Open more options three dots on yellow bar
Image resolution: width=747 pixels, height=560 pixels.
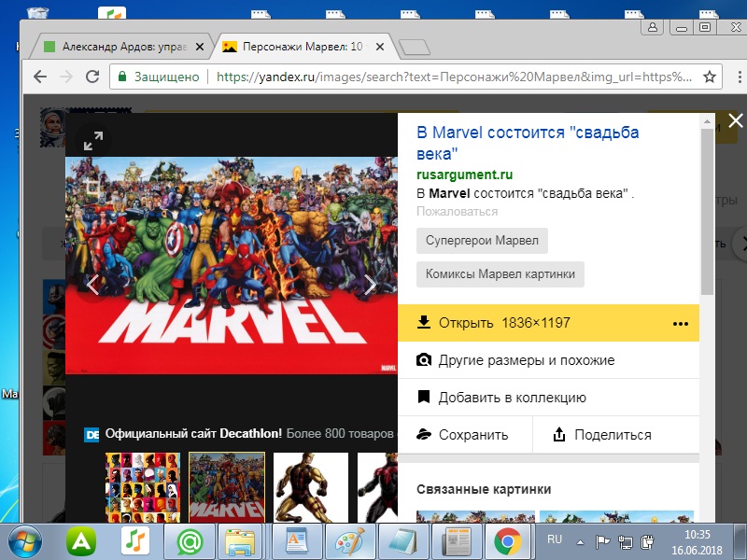pos(681,324)
